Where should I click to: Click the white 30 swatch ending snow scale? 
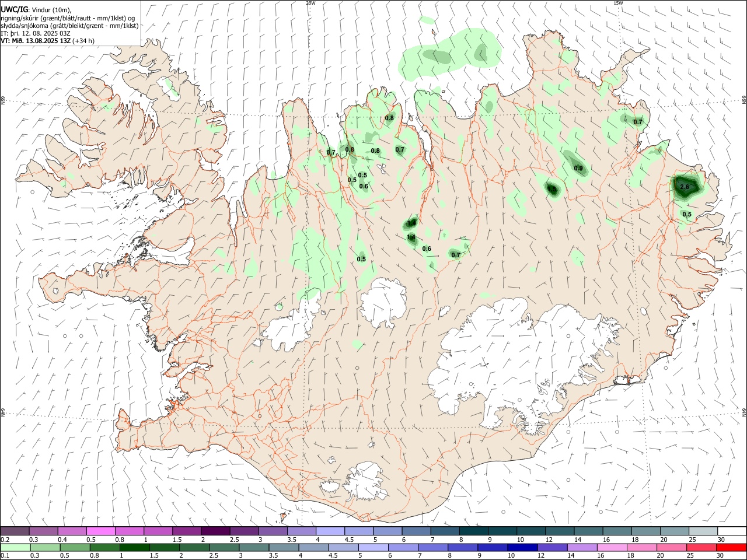(x=732, y=531)
